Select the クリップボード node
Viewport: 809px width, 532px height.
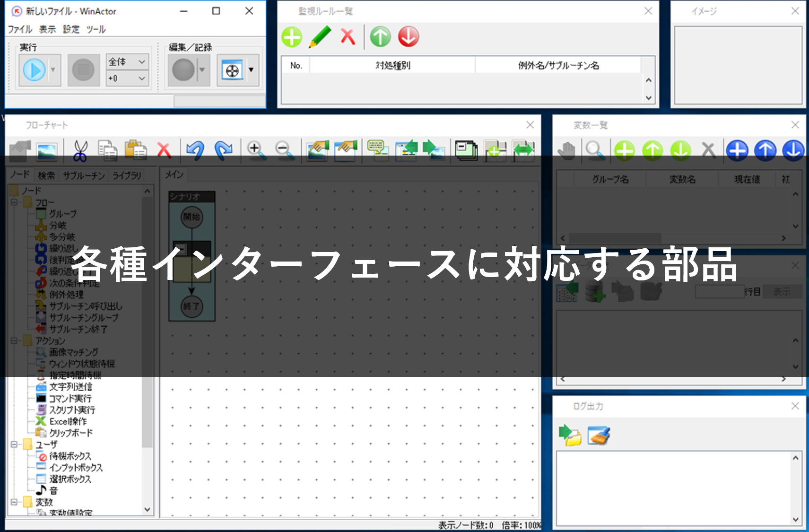click(71, 433)
